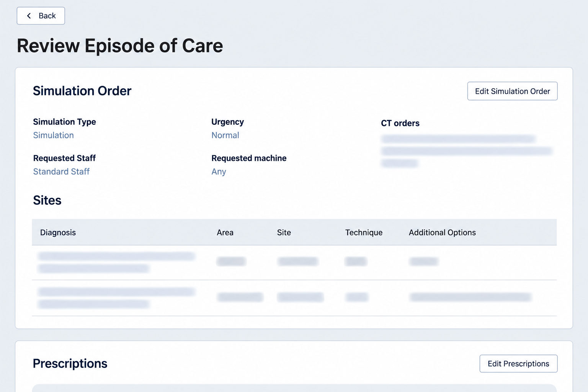Click the 'Normal' urgency value
The height and width of the screenshot is (392, 588).
pyautogui.click(x=225, y=135)
